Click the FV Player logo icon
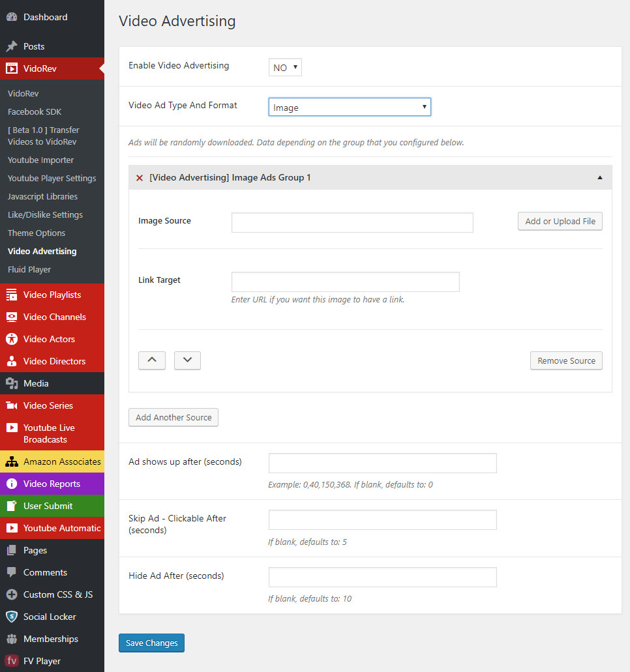Image resolution: width=630 pixels, height=672 pixels. (12, 661)
